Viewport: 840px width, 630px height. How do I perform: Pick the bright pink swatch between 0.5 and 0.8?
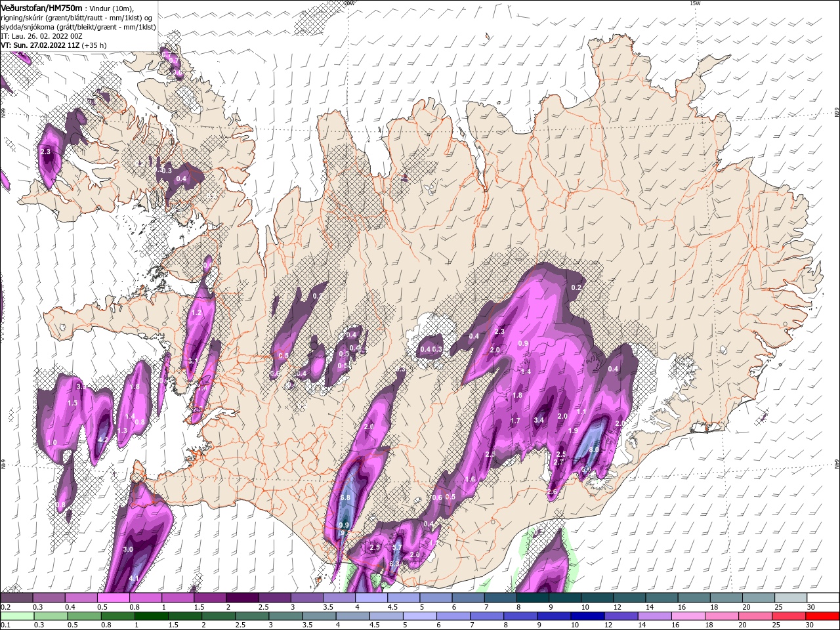coord(113,598)
